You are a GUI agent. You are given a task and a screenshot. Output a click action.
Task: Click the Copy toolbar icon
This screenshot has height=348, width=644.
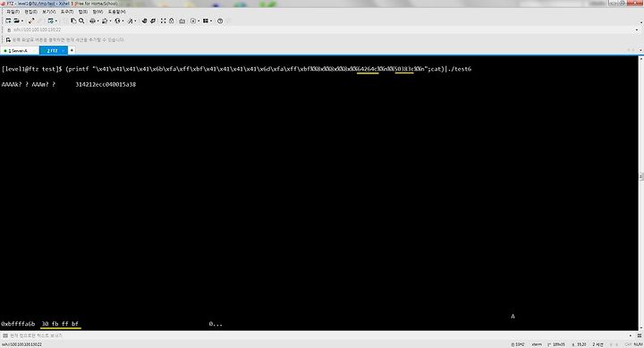pyautogui.click(x=73, y=21)
